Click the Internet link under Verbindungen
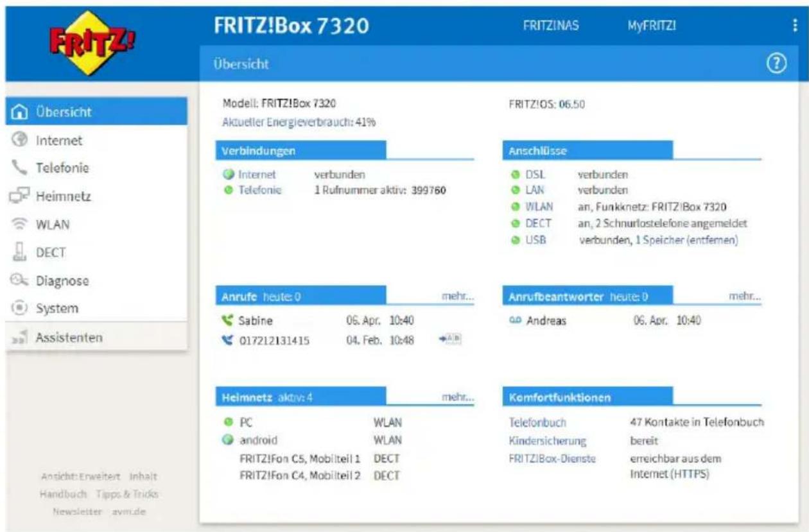809x532 pixels. [x=257, y=175]
